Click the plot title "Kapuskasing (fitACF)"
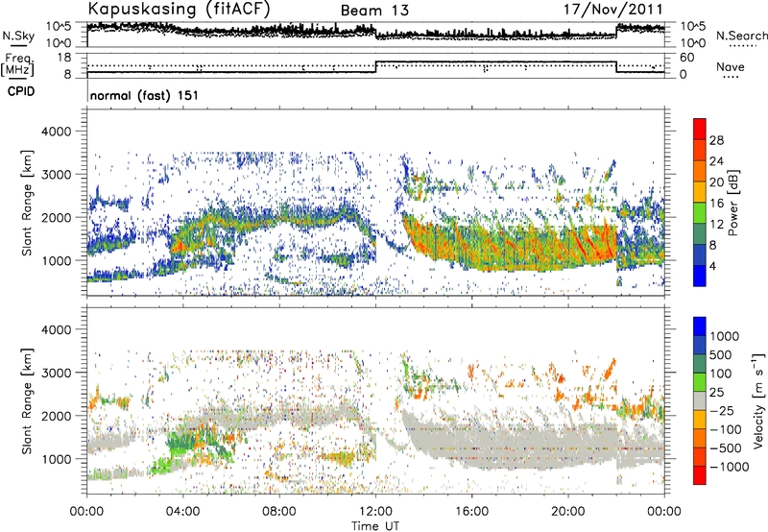The height and width of the screenshot is (532, 768). (179, 9)
